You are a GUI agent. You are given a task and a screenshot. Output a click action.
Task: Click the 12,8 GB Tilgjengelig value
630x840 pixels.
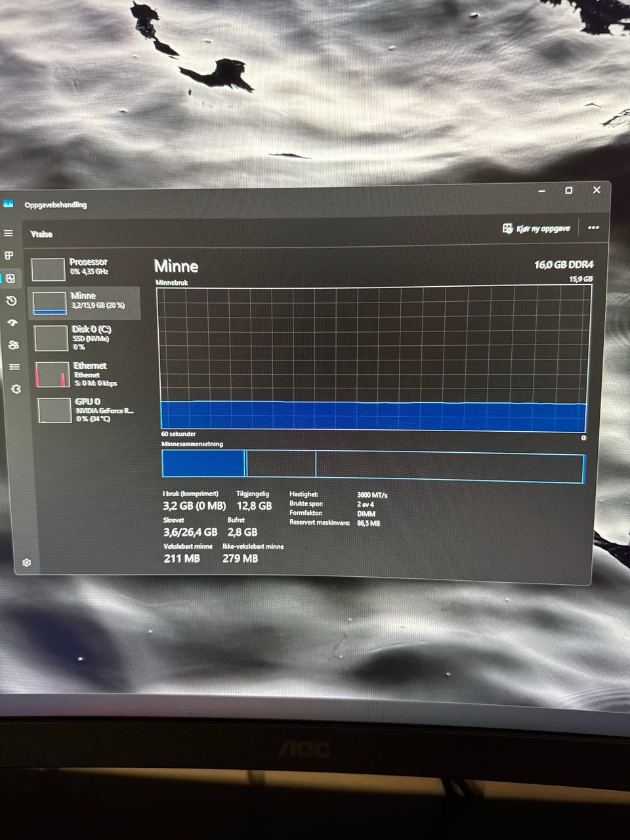tap(254, 506)
